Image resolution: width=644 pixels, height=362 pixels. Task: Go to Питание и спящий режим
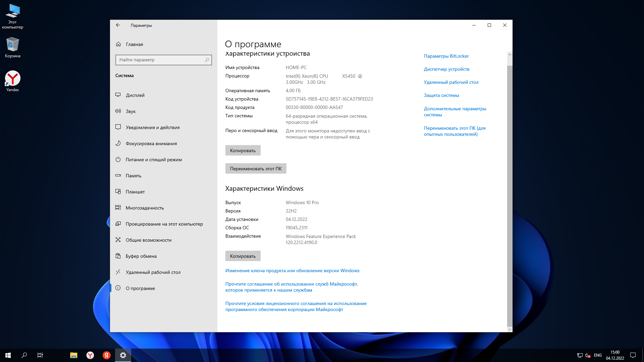[x=154, y=160]
